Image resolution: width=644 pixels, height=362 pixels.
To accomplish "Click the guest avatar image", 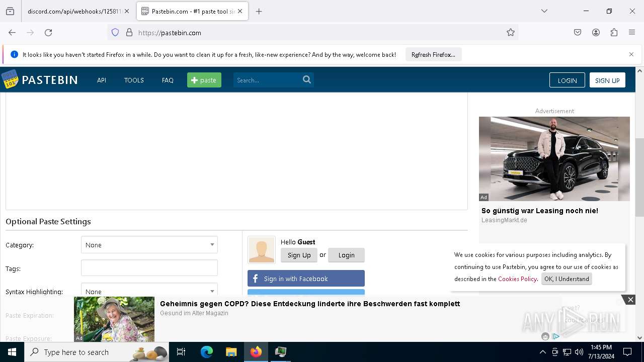I will 262,250.
